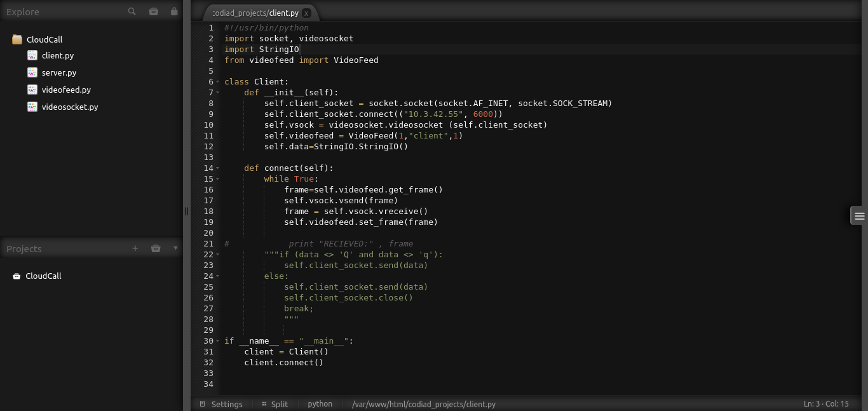Click the CloudCall folder icon in file tree
This screenshot has width=868, height=411.
pos(17,39)
